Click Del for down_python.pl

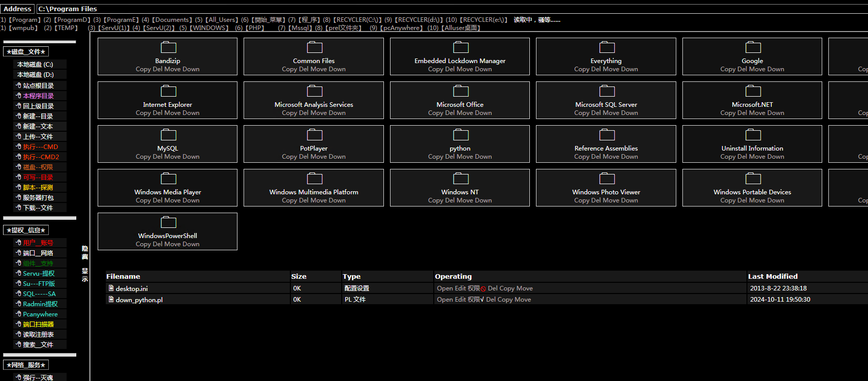point(491,300)
